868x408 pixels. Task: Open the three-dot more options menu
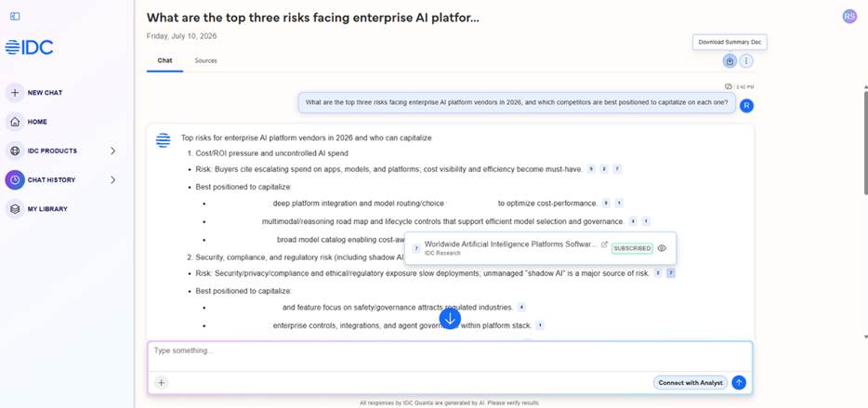746,61
